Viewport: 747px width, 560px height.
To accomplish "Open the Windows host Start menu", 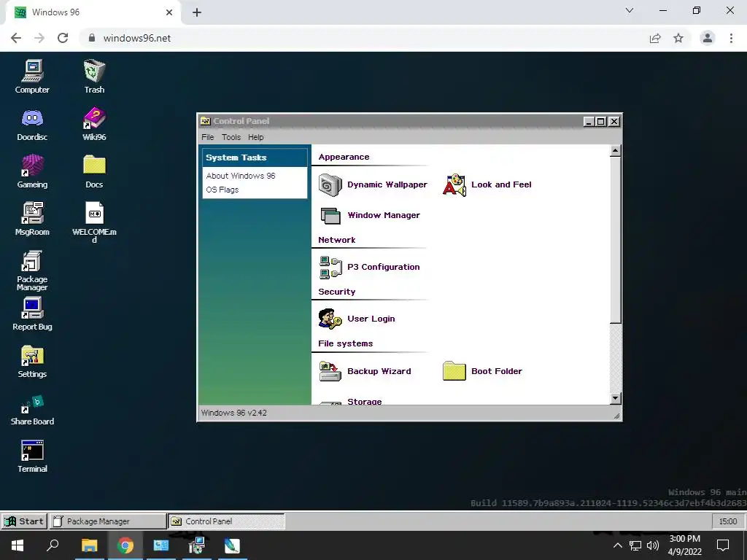I will click(18, 545).
